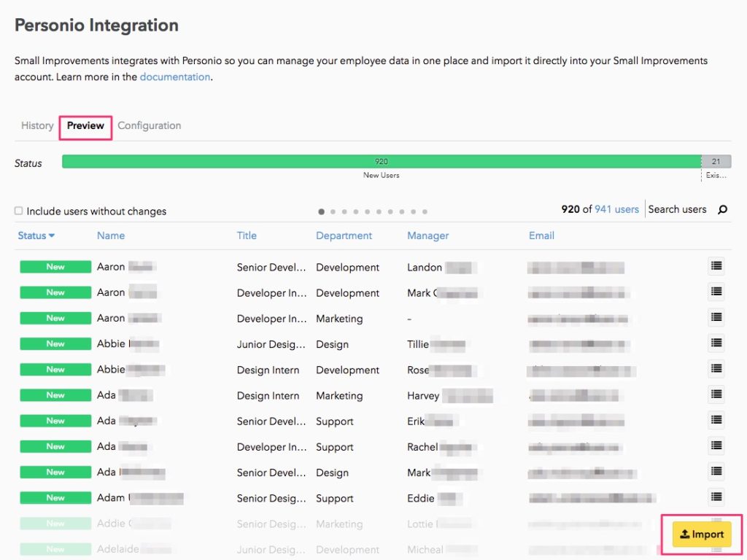Click the yellow Import button
This screenshot has height=560, width=747.
click(x=701, y=534)
